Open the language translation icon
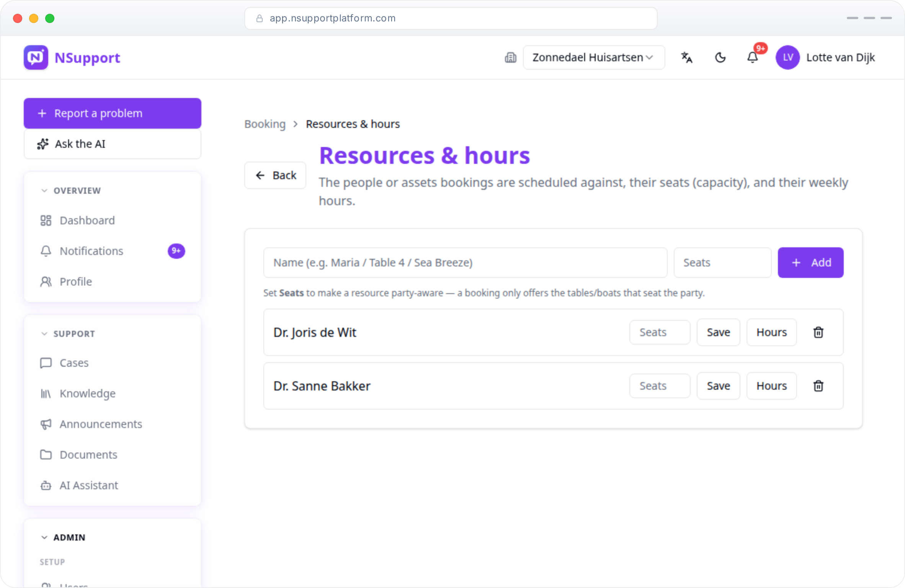This screenshot has width=905, height=588. 687,57
